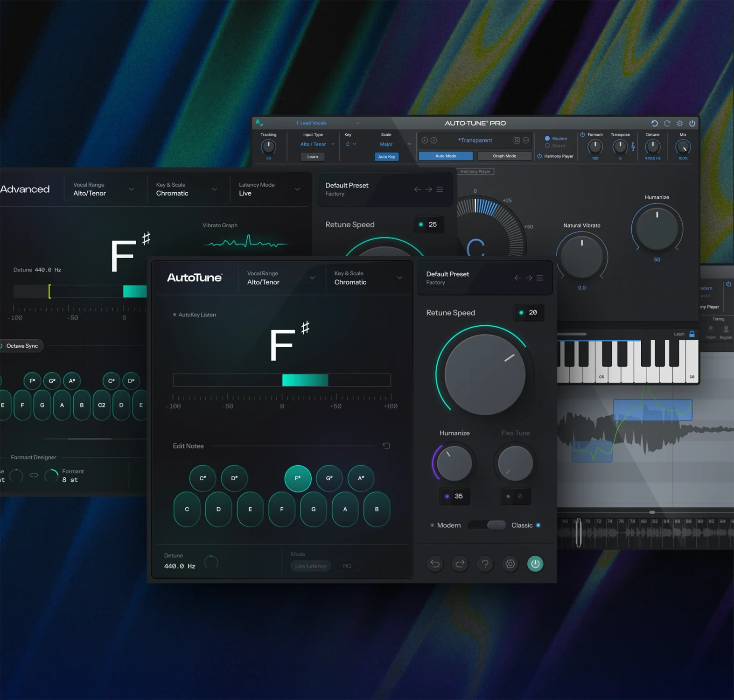734x700 pixels.
Task: Open Input Type dropdown in Auto-Tune Pro
Action: click(317, 144)
